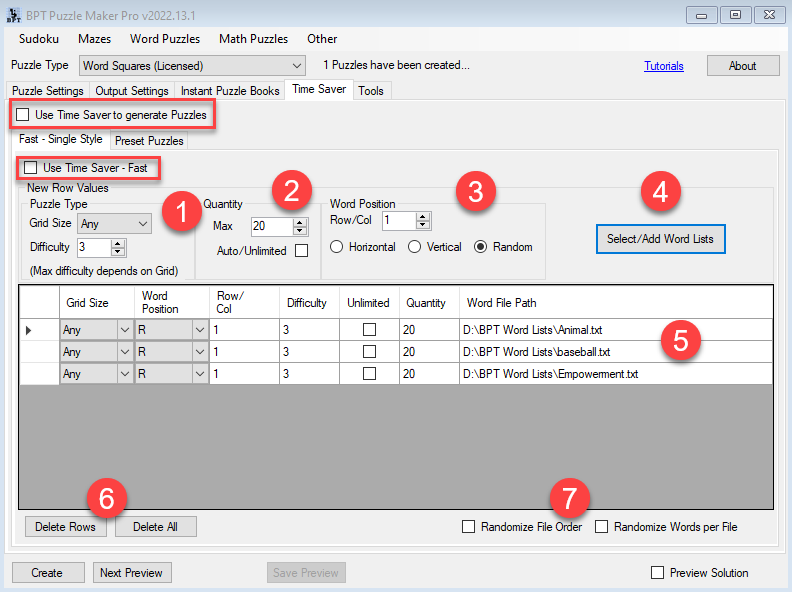The image size is (792, 592).
Task: Open Grid Size dropdown in Animal.txt row
Action: tap(125, 330)
